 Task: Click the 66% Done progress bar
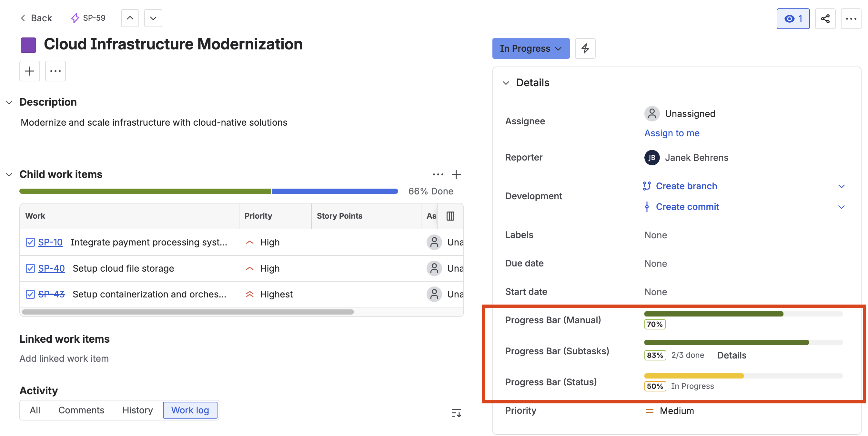(208, 191)
